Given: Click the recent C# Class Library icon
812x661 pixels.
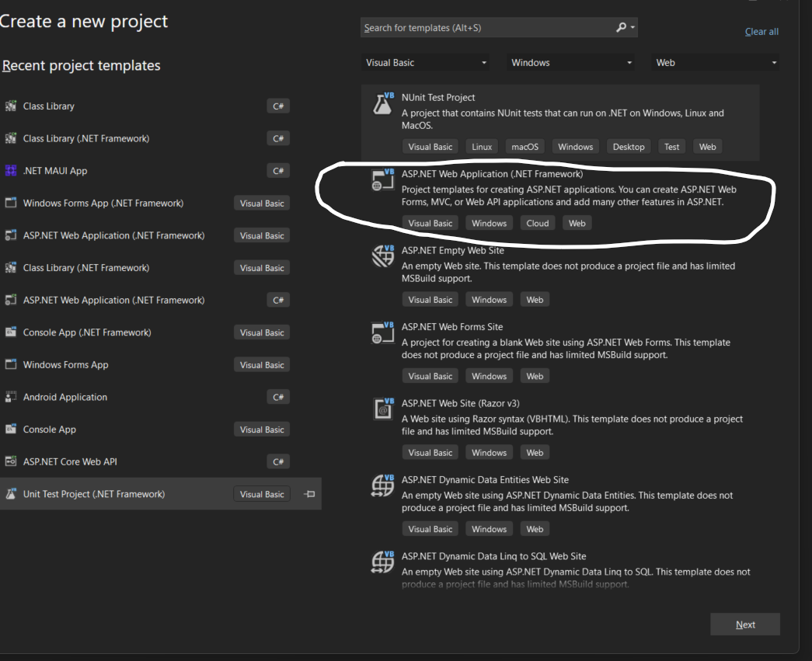Looking at the screenshot, I should (x=11, y=106).
